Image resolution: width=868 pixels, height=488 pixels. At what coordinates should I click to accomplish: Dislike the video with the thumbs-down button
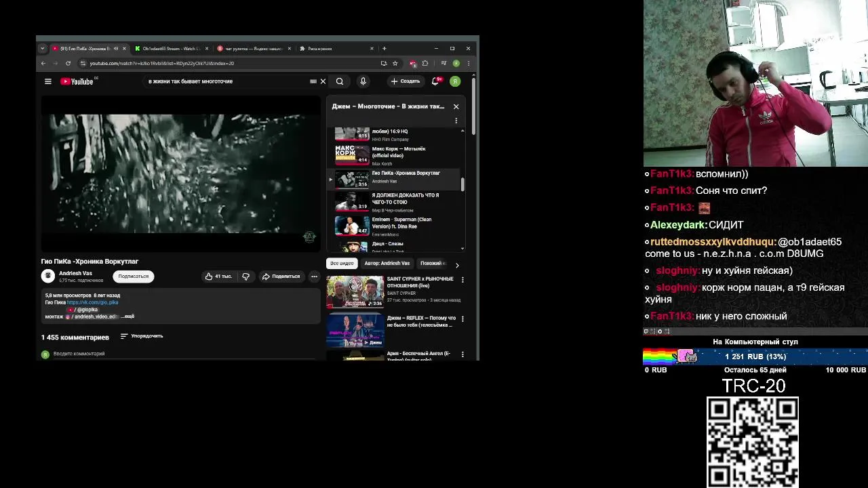[246, 277]
